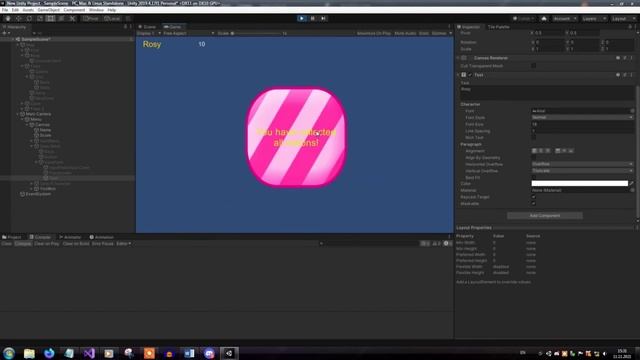Open Word from the taskbar
This screenshot has height=360, width=640.
click(x=189, y=353)
